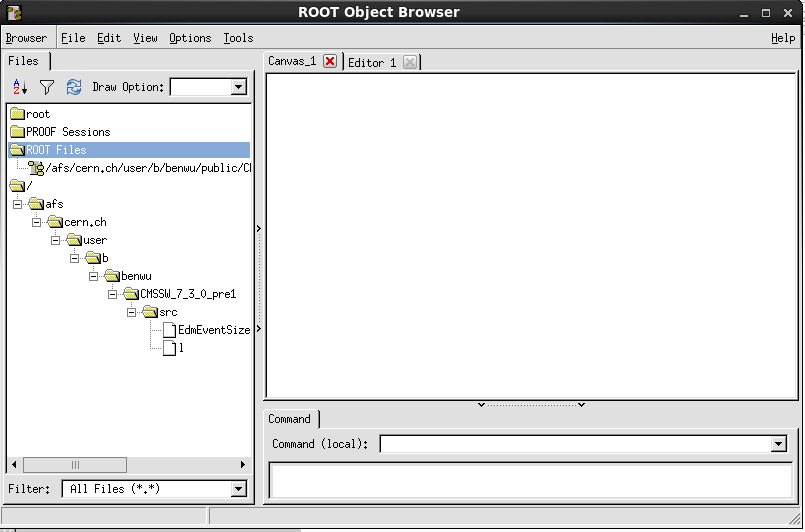This screenshot has height=532, width=805.
Task: Click the alphabetical sort icon
Action: (20, 87)
